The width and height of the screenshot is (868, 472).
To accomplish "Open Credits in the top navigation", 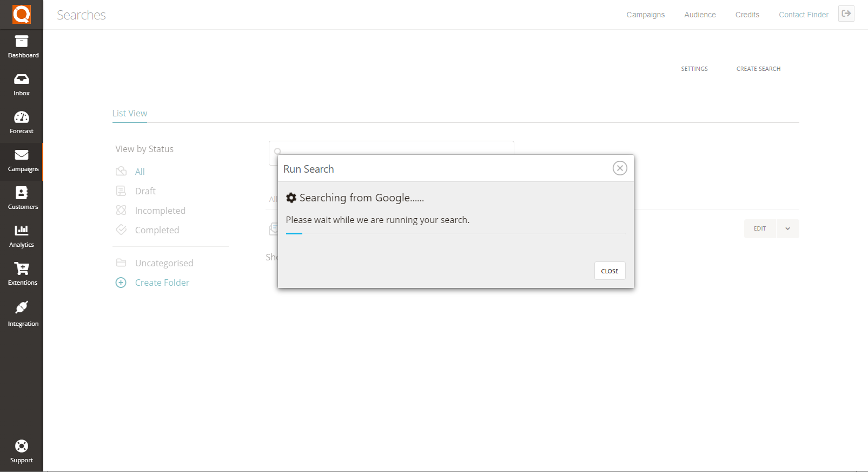I will coord(747,15).
